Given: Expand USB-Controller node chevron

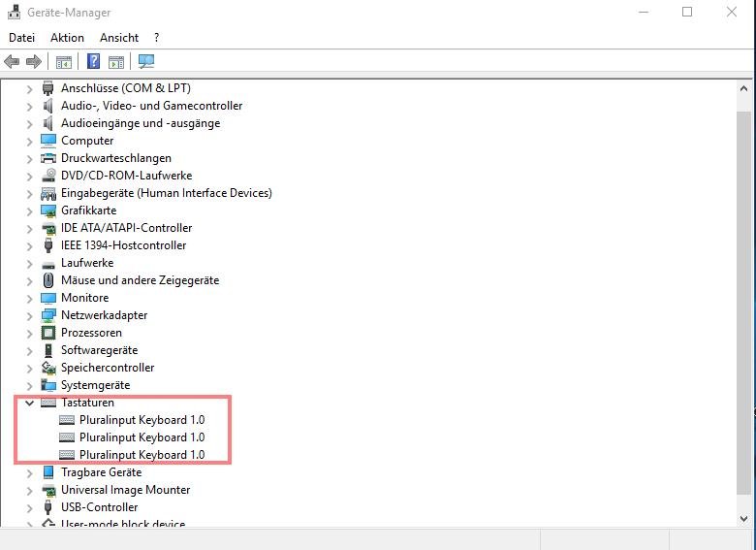Looking at the screenshot, I should (29, 508).
